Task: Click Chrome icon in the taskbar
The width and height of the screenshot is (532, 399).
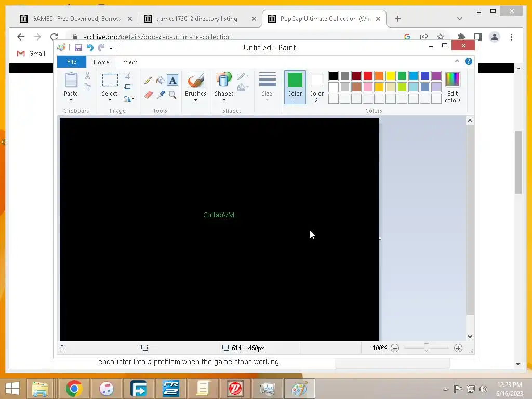Action: point(74,389)
